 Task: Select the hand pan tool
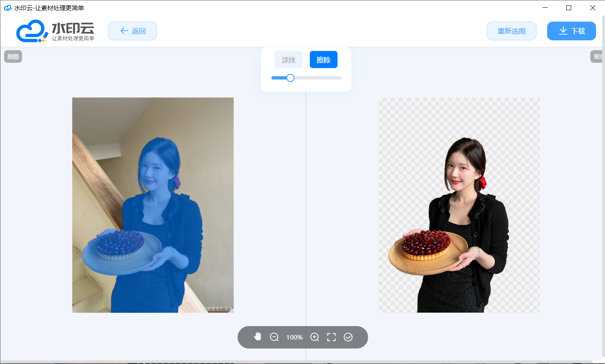(258, 337)
